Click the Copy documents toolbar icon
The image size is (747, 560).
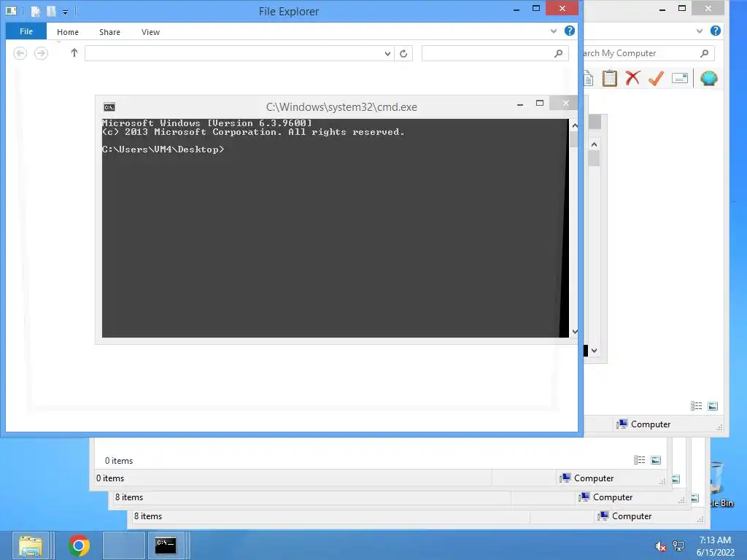pyautogui.click(x=589, y=78)
